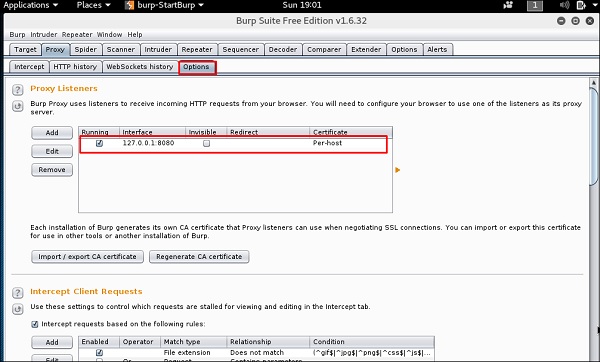Viewport: 600px width, 362px height.
Task: Select workspace 1 indicator in top panel
Action: tap(535, 5)
